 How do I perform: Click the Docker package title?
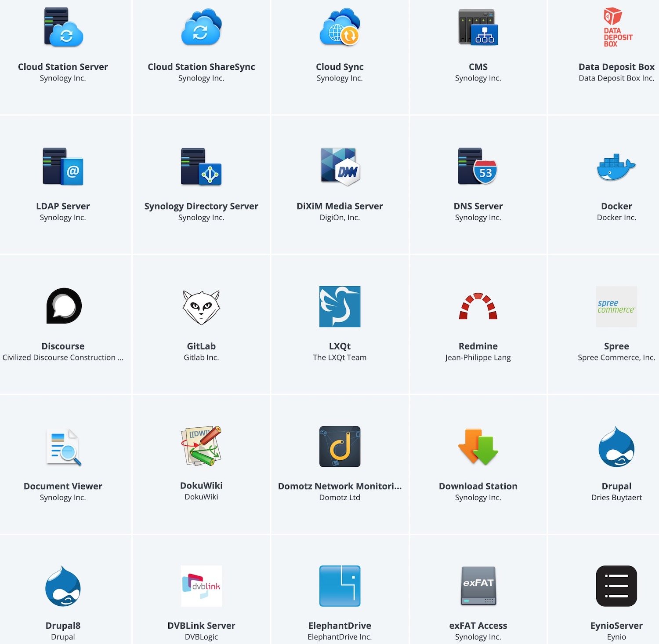[616, 206]
